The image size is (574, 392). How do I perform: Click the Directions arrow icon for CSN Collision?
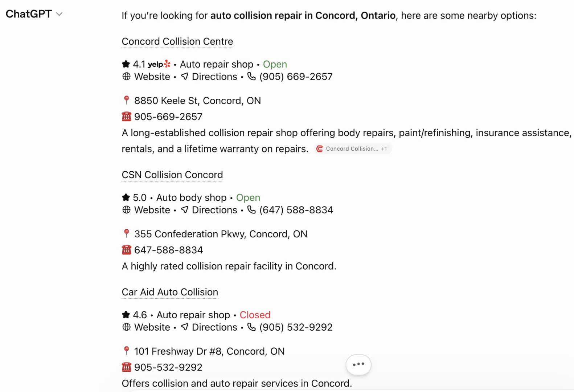point(185,210)
